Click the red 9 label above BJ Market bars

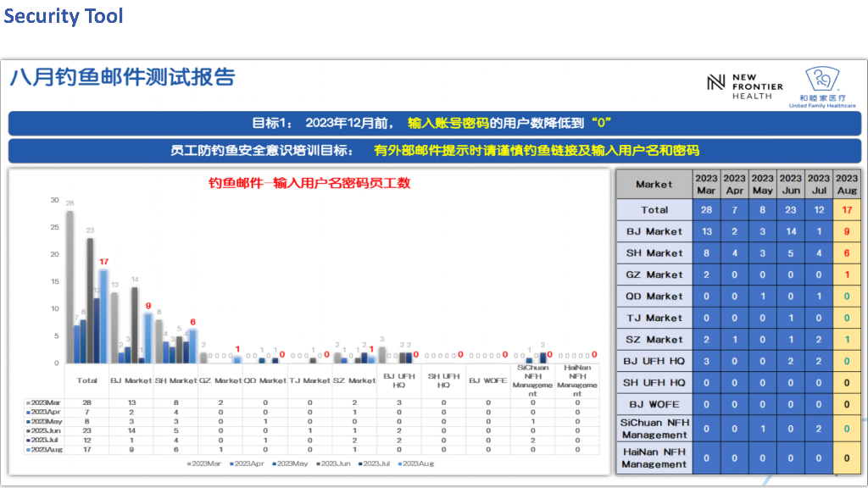tap(148, 305)
